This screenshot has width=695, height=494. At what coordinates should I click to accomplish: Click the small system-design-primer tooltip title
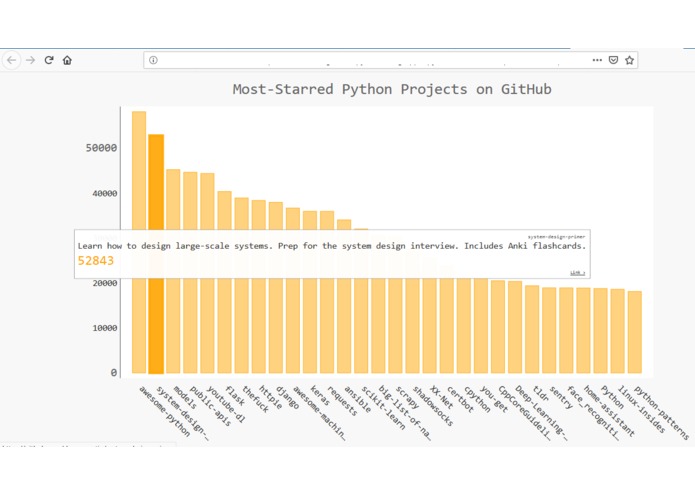[556, 237]
